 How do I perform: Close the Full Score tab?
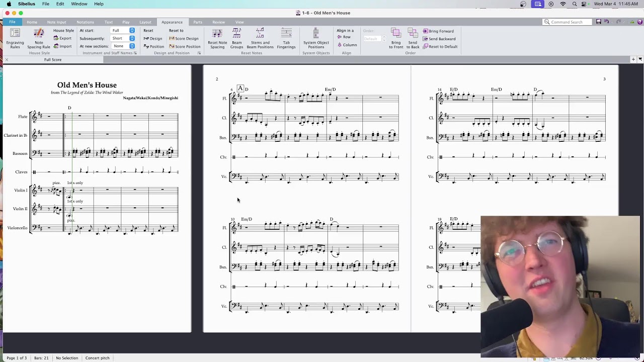coord(7,60)
